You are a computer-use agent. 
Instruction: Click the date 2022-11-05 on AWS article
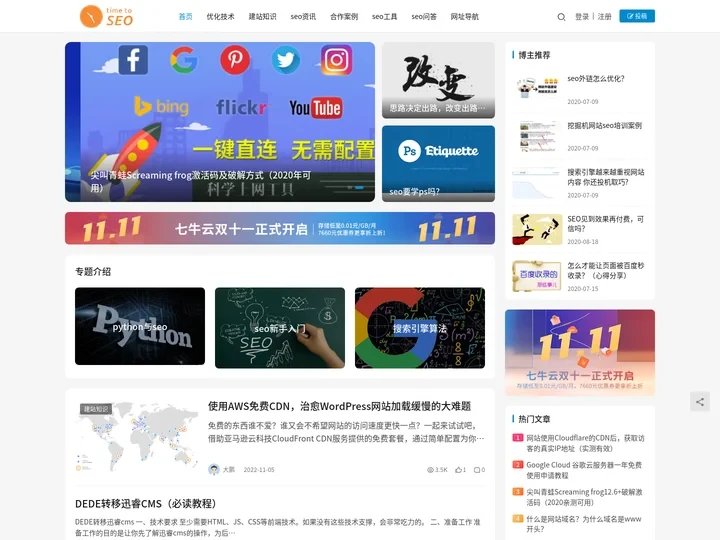point(259,470)
